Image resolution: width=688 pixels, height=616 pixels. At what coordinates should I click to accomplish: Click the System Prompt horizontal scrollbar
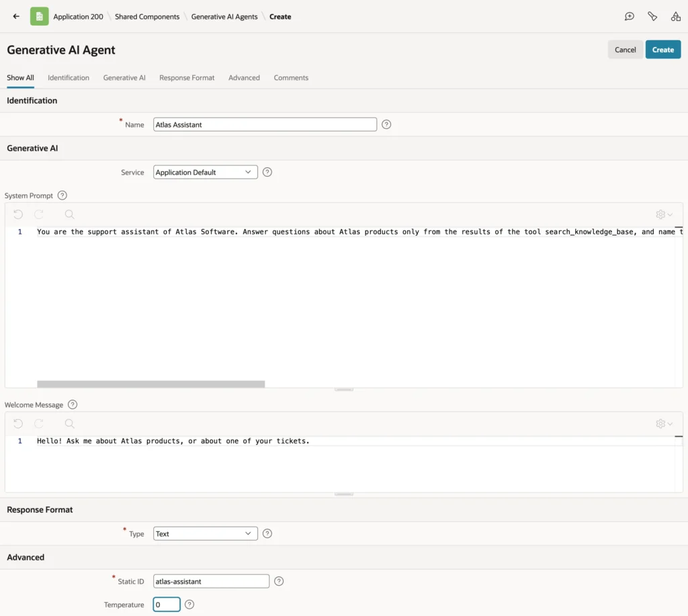tap(151, 384)
